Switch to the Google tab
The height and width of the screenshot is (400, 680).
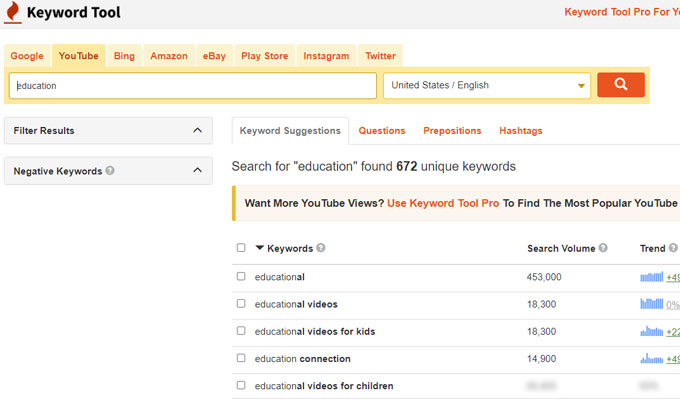(x=27, y=56)
